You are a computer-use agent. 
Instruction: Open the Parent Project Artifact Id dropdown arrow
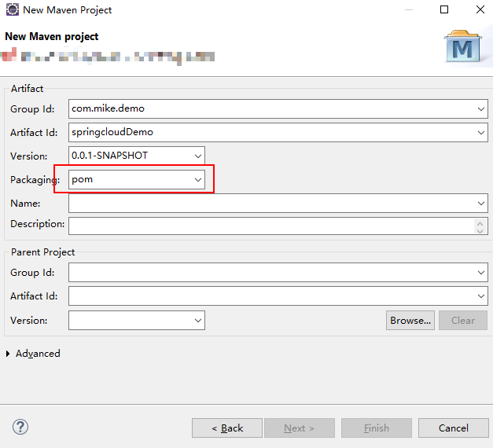click(x=480, y=296)
